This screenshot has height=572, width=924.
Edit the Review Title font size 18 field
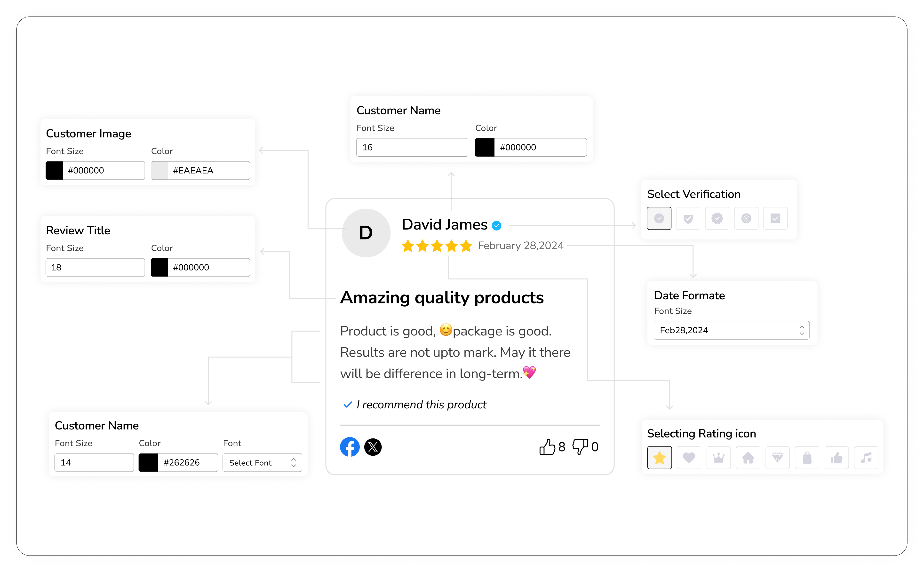click(95, 268)
